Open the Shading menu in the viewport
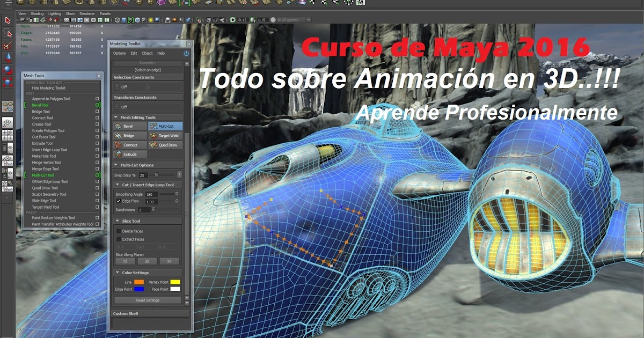This screenshot has height=338, width=644. 36,13
